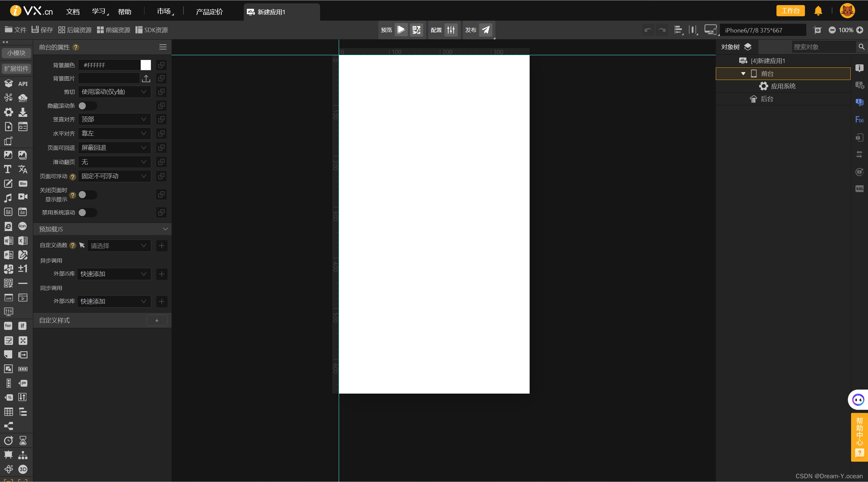Select the if condition component
868x482 pixels.
click(x=22, y=326)
